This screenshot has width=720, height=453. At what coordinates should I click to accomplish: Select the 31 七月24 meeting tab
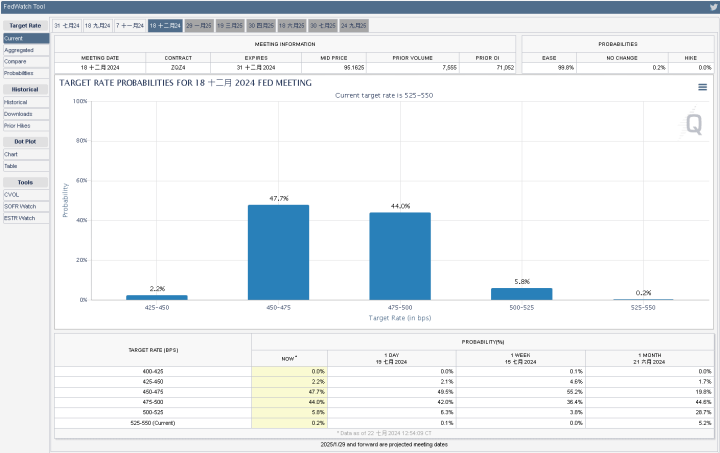67,26
